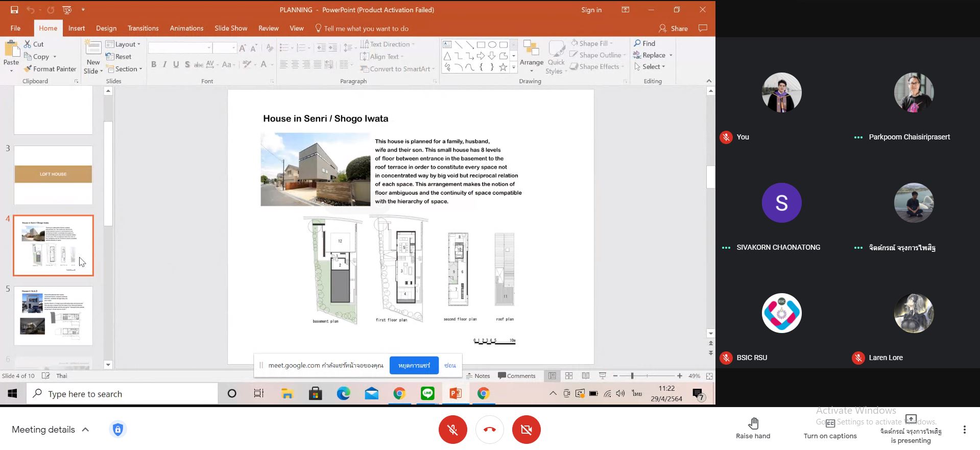Click the hide link on sharing bar
This screenshot has height=450, width=980.
[450, 365]
